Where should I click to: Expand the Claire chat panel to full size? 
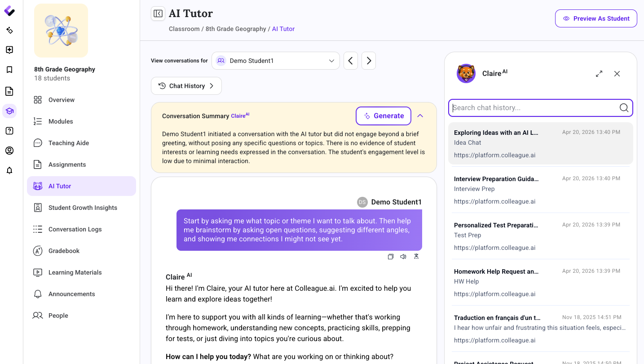599,74
